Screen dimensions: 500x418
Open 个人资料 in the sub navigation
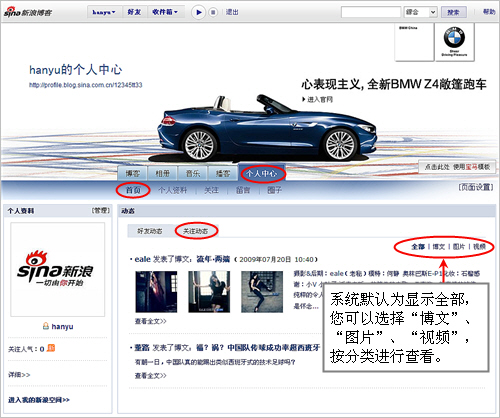(x=172, y=190)
